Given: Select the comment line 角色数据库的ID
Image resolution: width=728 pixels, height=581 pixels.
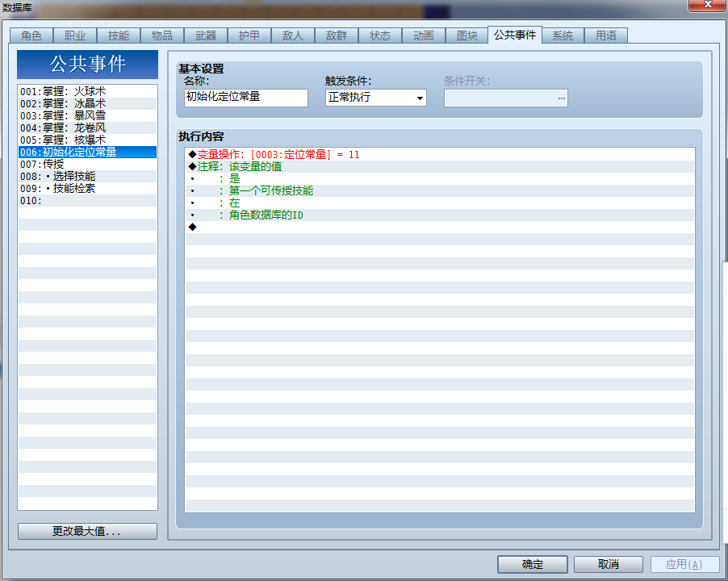Looking at the screenshot, I should click(x=440, y=215).
